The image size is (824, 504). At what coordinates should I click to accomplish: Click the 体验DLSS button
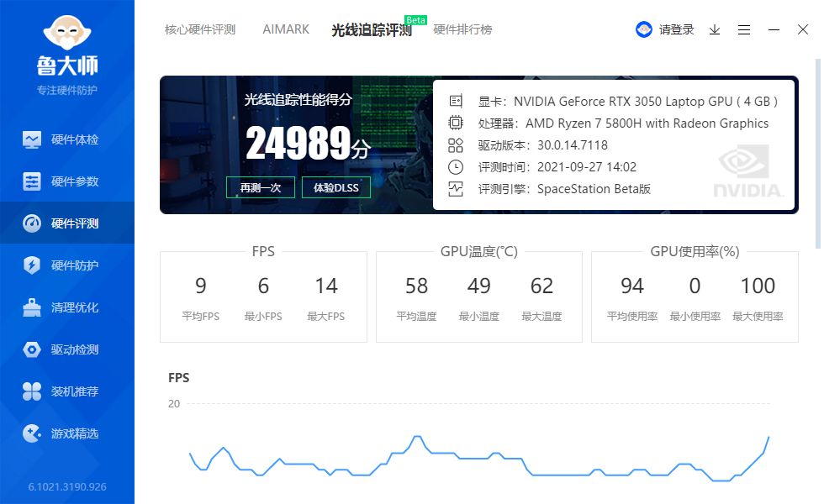pyautogui.click(x=336, y=187)
